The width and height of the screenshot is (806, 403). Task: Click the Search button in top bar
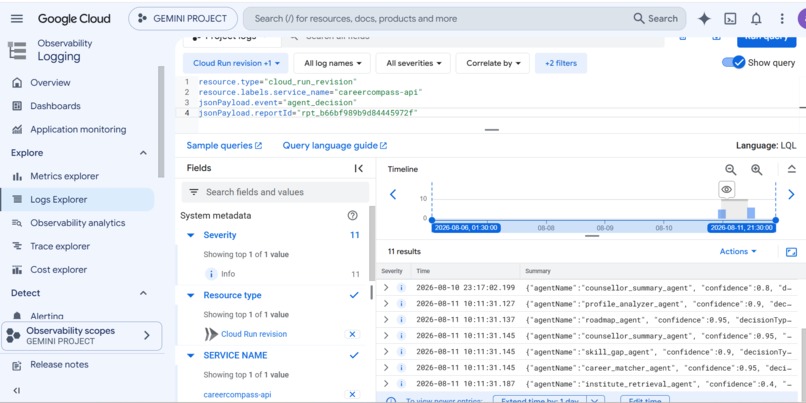656,19
